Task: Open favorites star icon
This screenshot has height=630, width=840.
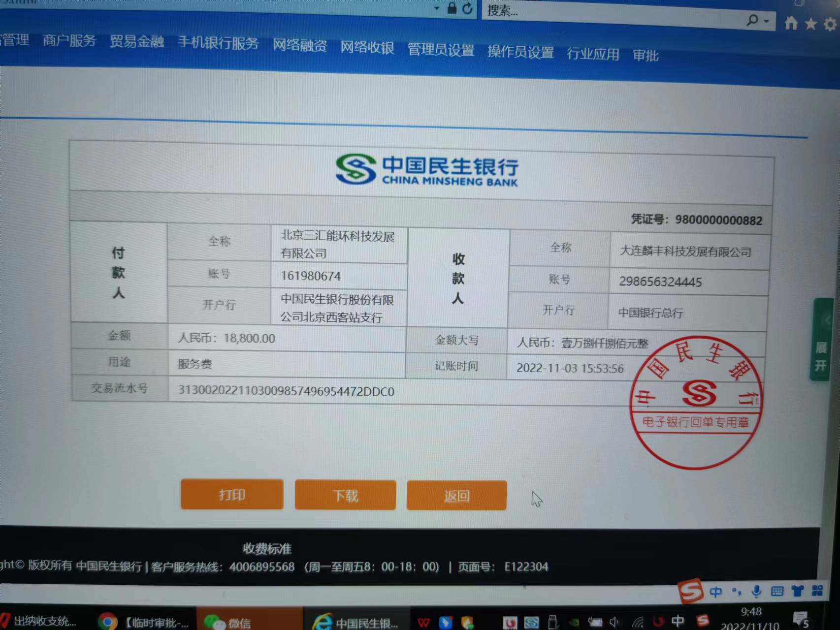Action: coord(810,24)
